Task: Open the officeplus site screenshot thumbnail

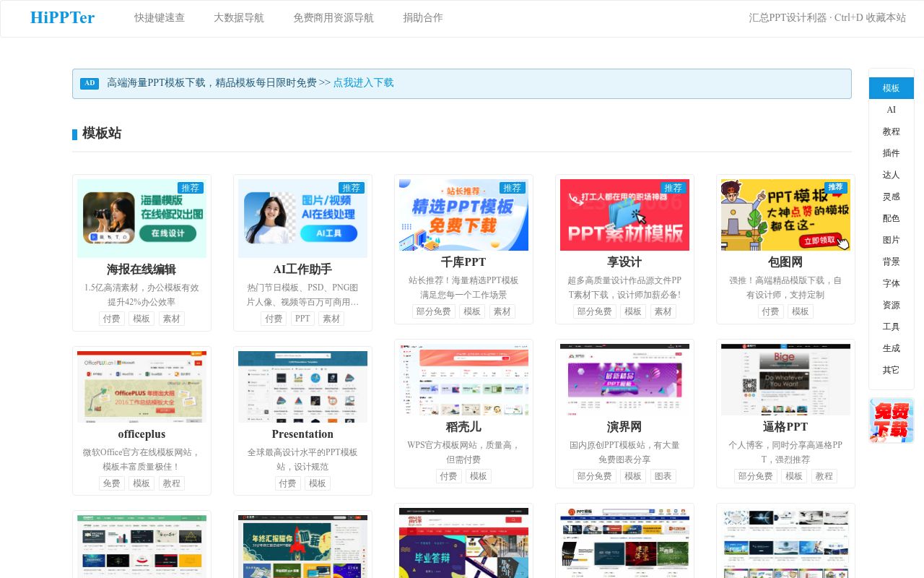Action: [x=141, y=387]
